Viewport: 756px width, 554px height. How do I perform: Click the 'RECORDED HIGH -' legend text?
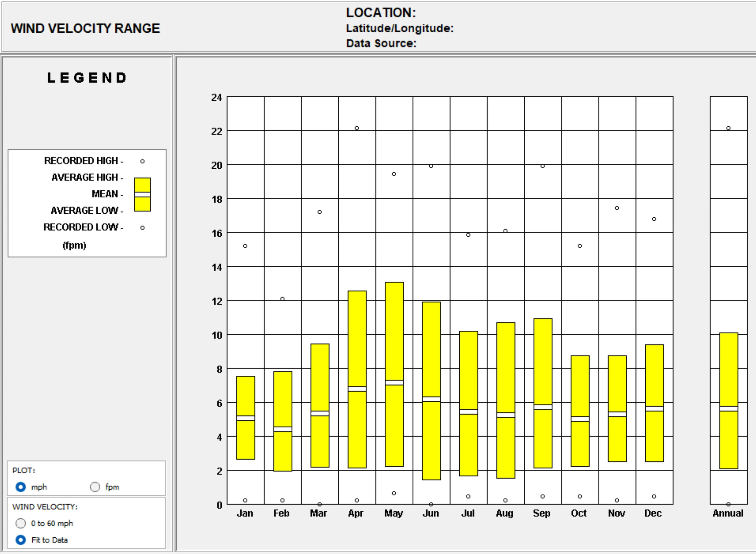(83, 160)
